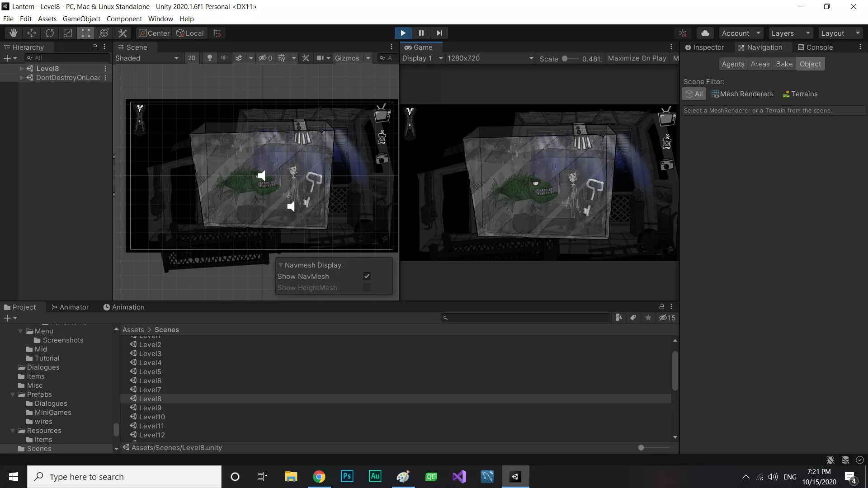Open scene component tools icon

[306, 58]
